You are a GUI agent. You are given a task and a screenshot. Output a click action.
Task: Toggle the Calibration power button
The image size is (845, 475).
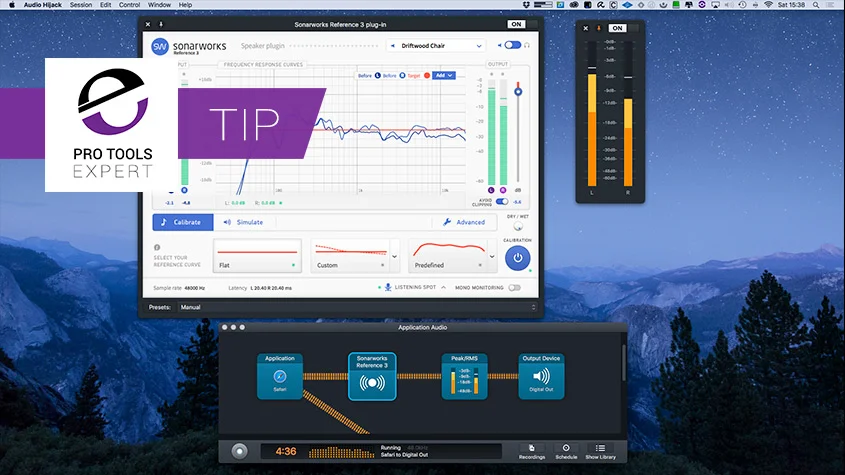(x=517, y=258)
